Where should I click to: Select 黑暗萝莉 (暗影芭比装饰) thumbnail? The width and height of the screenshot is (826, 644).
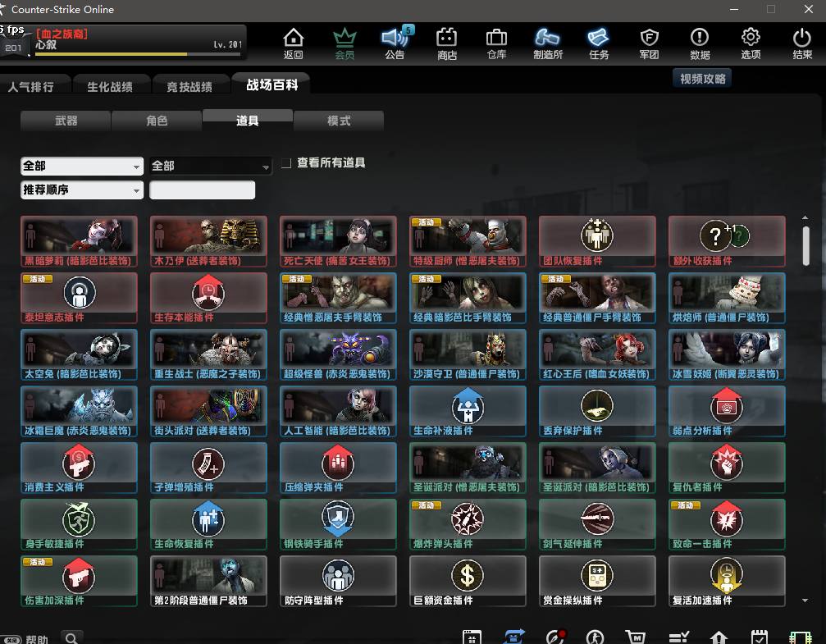(79, 241)
